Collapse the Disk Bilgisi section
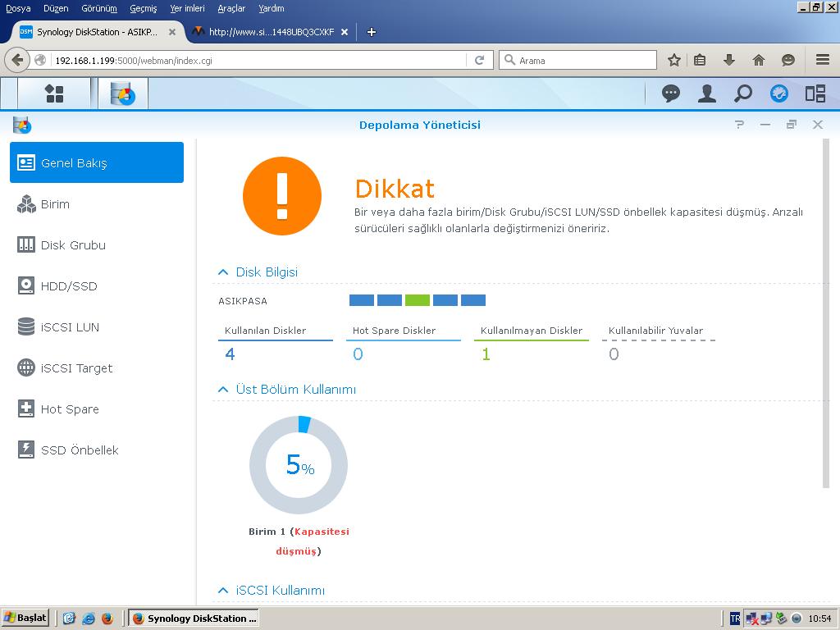Screen dimensions: 840x630 pyautogui.click(x=222, y=272)
